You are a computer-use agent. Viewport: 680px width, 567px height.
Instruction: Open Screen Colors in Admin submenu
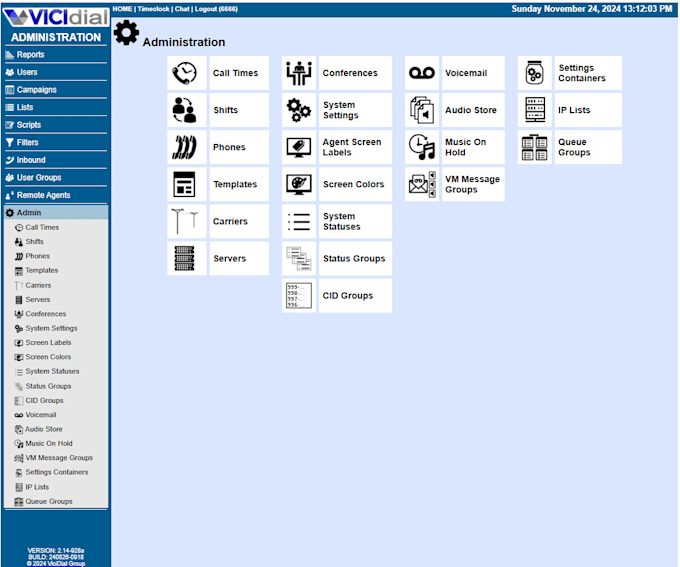[48, 357]
